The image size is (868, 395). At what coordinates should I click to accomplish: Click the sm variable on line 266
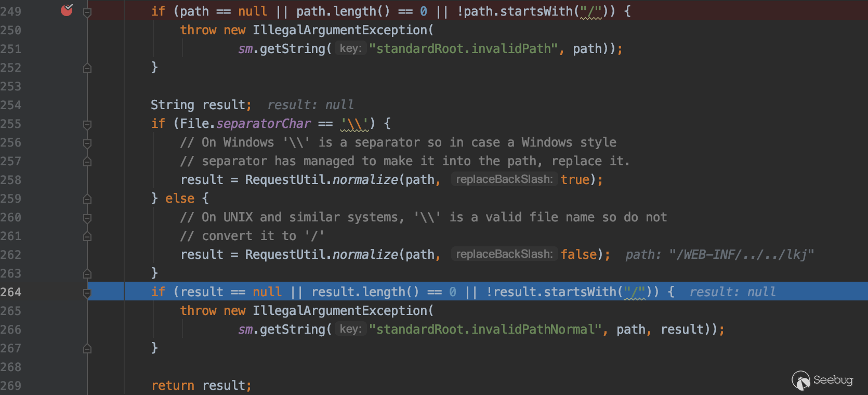(x=245, y=330)
